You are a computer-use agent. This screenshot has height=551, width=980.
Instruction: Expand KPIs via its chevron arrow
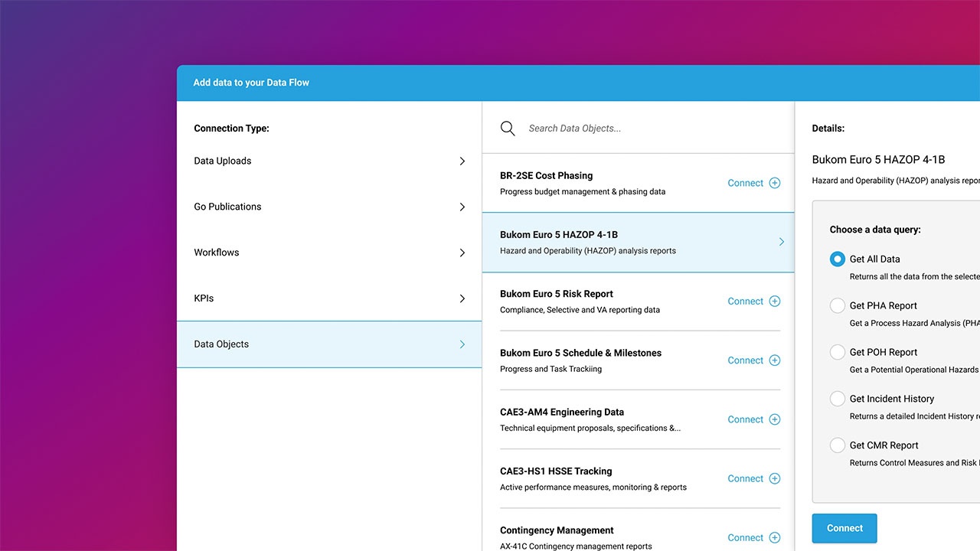click(x=462, y=298)
